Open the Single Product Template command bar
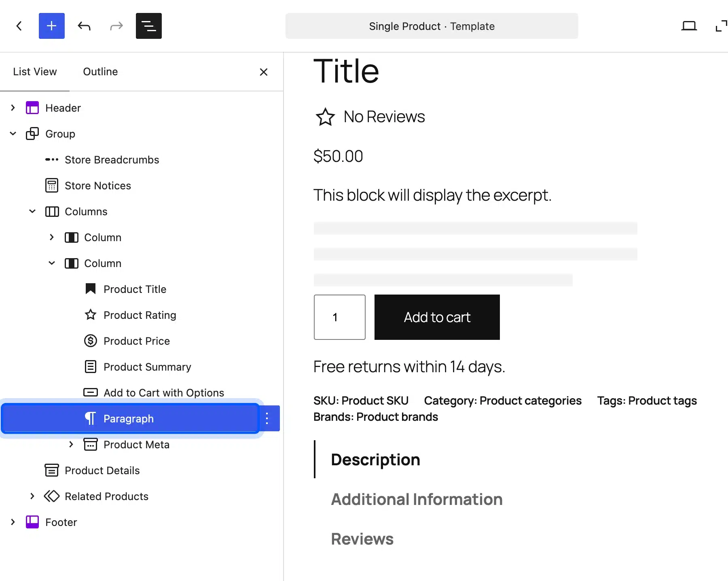The image size is (728, 581). (432, 26)
